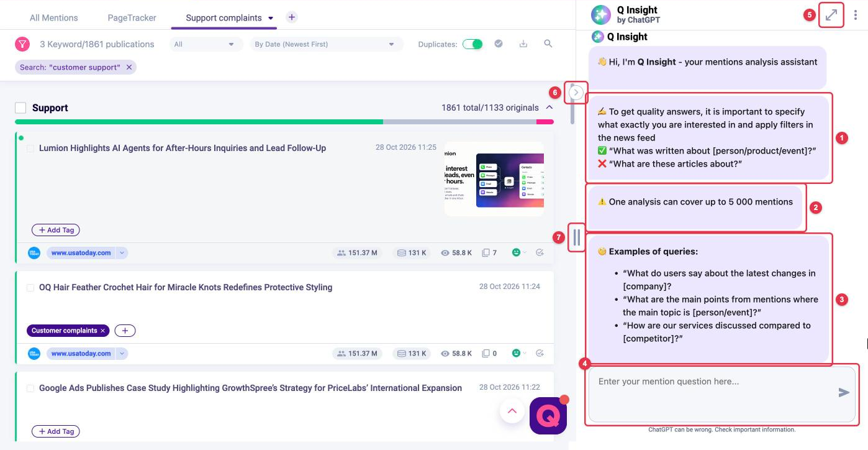868x450 pixels.
Task: Click duplicates count icon on Lumion article
Action: click(486, 253)
